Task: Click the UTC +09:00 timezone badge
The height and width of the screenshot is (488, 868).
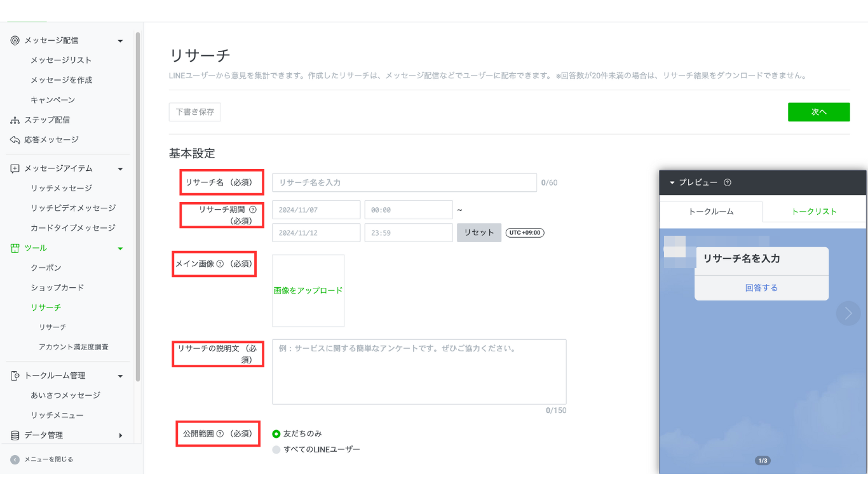Action: [x=525, y=233]
